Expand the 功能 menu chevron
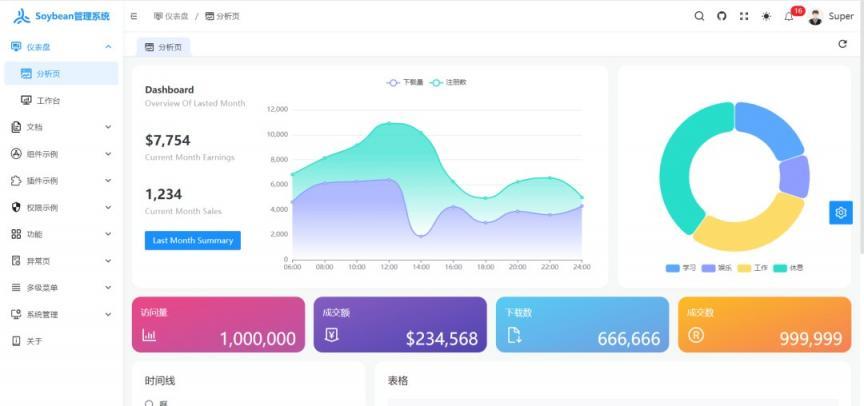This screenshot has height=406, width=864. (108, 234)
